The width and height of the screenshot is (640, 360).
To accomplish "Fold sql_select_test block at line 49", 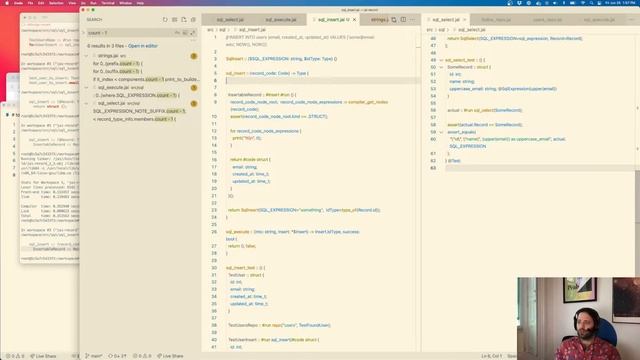I will click(x=441, y=60).
